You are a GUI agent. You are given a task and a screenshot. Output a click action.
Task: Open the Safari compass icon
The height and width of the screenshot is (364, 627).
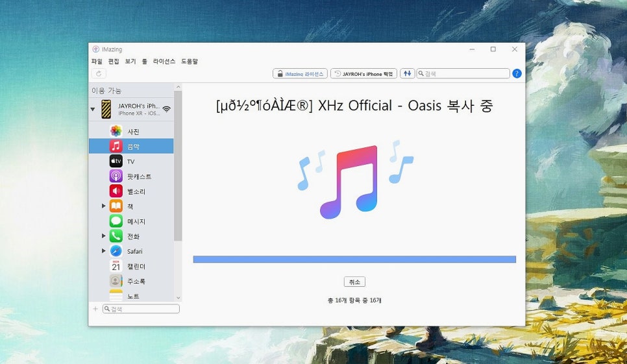116,251
